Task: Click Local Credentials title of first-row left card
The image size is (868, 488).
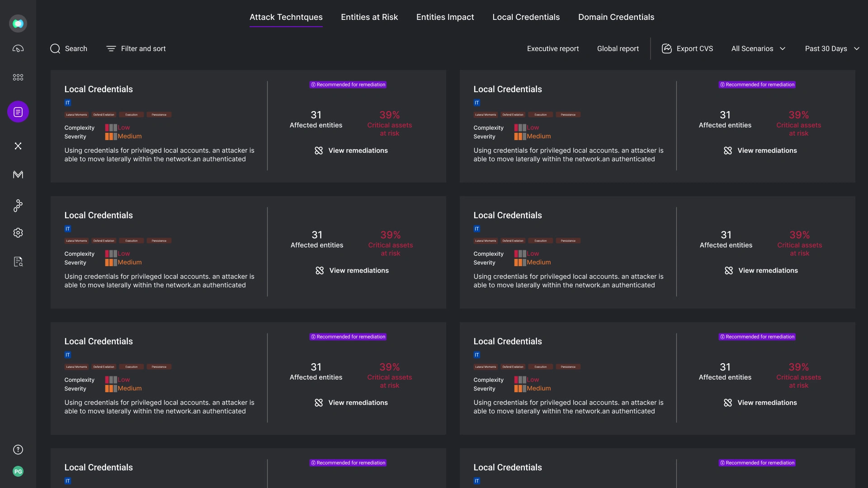Action: pos(99,89)
